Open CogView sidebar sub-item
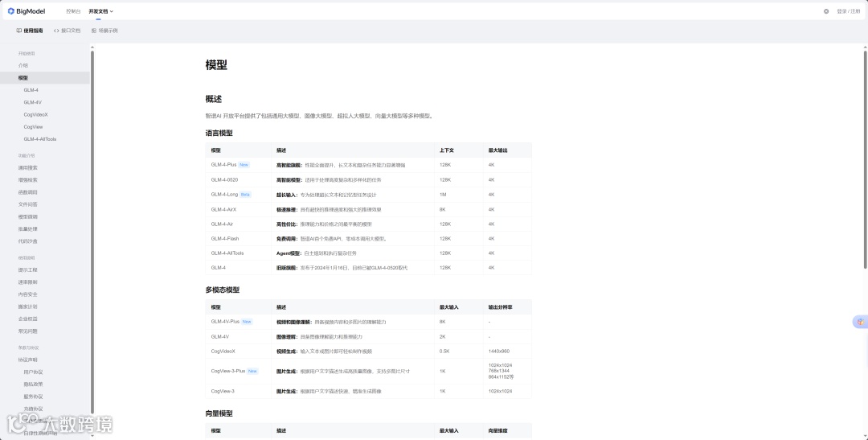The height and width of the screenshot is (440, 868). coord(33,127)
